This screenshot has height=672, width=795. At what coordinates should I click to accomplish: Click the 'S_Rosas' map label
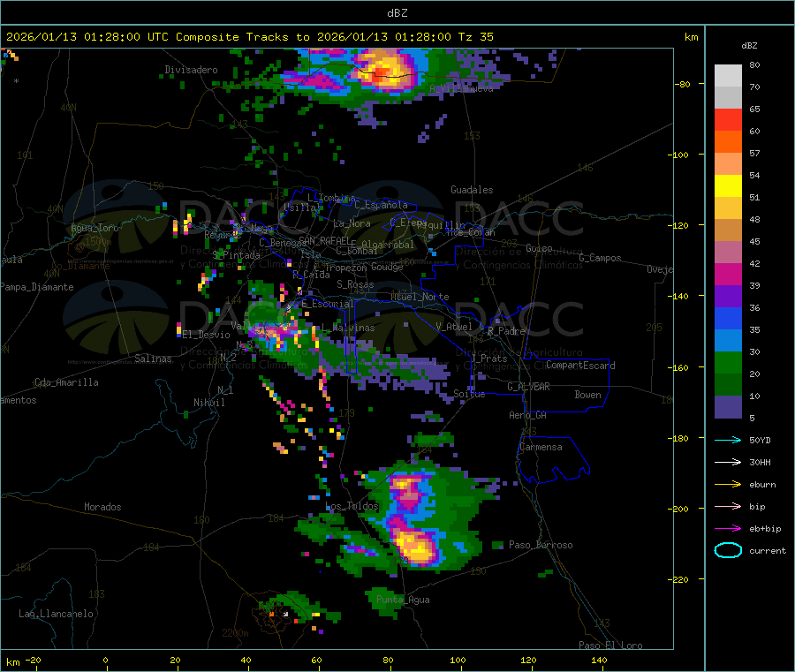pos(355,284)
